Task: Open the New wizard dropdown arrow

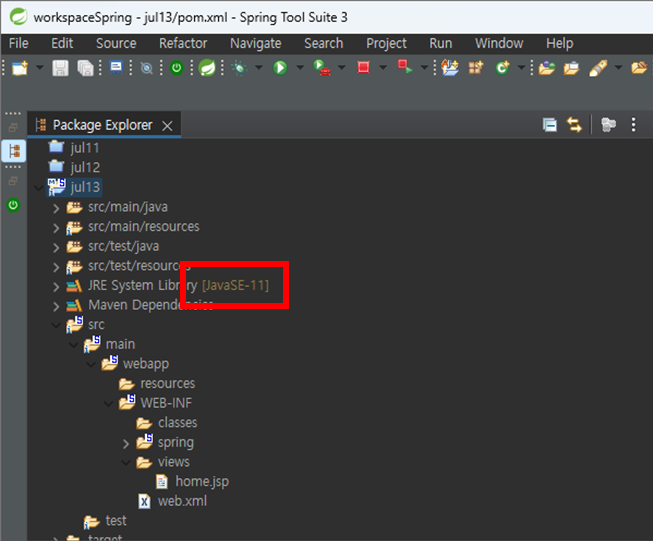Action: tap(40, 67)
